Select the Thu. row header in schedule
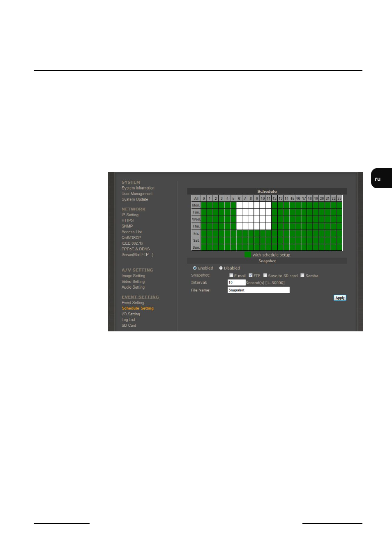The image size is (392, 555). click(196, 226)
